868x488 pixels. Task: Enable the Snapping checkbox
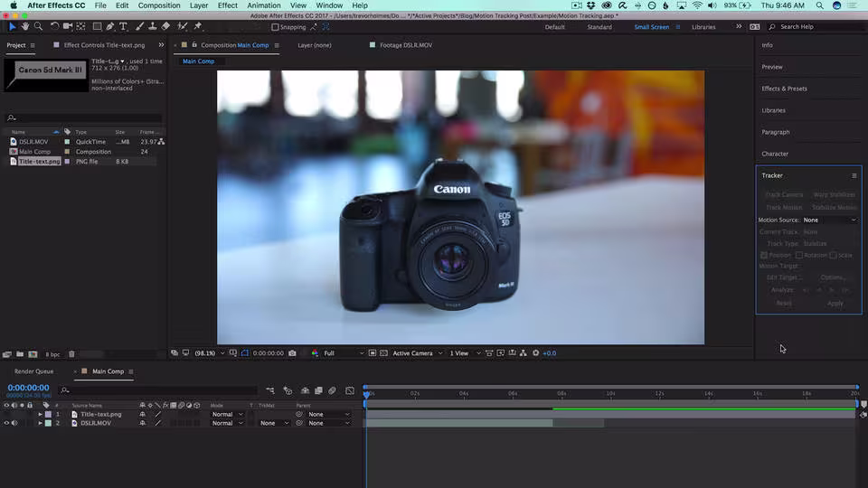click(x=275, y=26)
